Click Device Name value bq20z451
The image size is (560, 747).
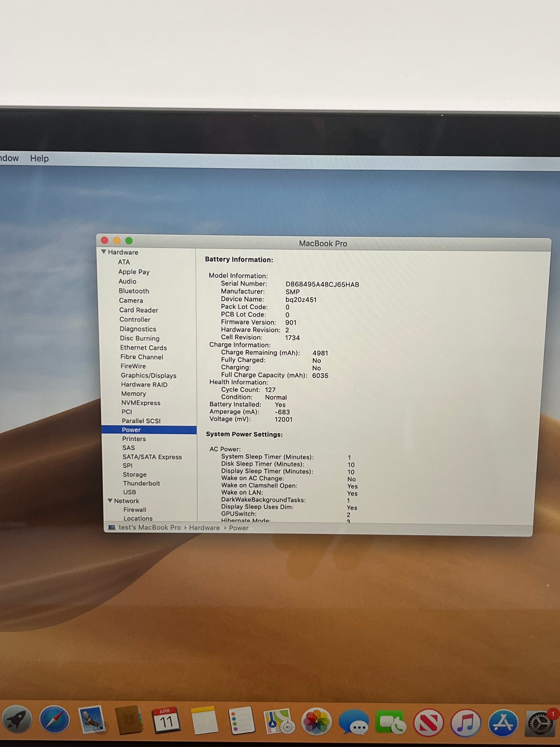[301, 300]
